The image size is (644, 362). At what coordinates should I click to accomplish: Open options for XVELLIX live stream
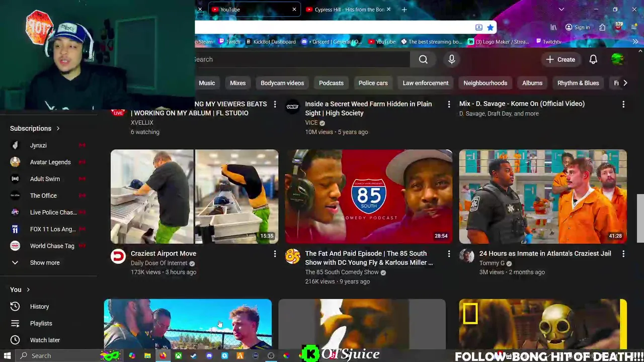275,105
